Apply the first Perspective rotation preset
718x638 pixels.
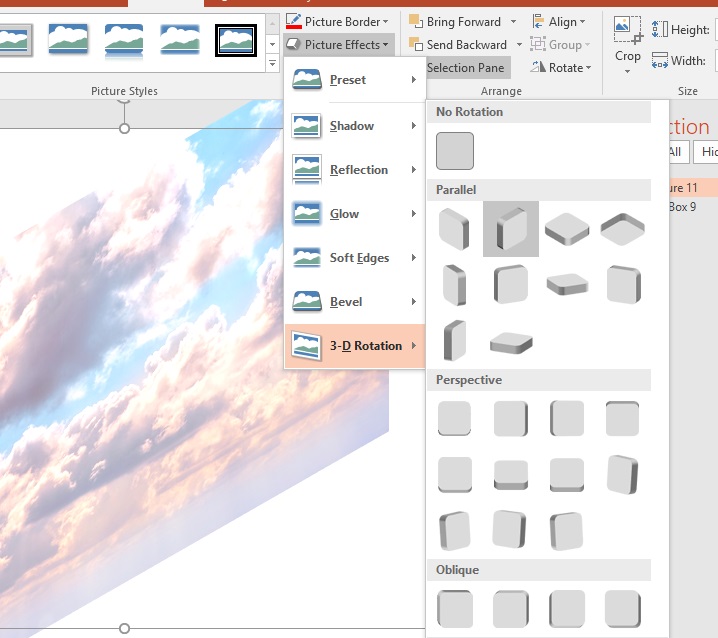click(x=454, y=418)
